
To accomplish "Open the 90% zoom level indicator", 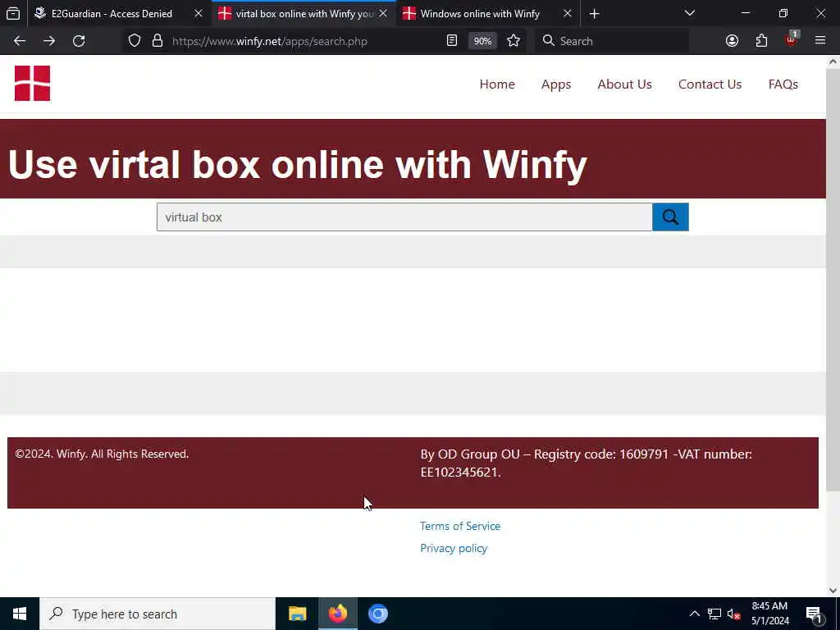I will (x=482, y=41).
